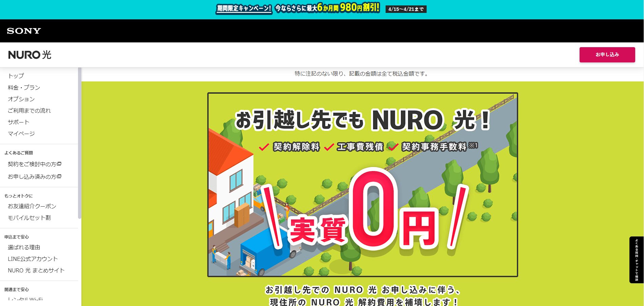Open 選ばれる理由 under 申込まで安心
Viewport: 644px width, 306px height.
(x=24, y=247)
